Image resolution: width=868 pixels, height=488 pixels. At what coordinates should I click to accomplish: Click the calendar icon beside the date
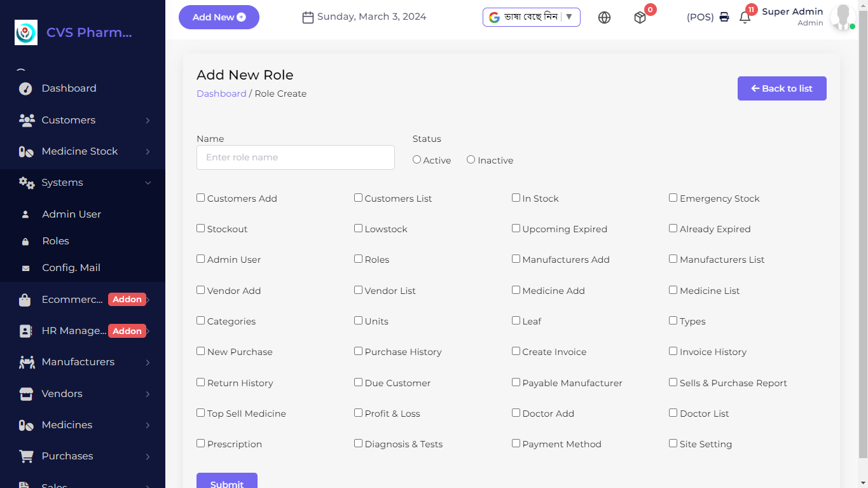coord(308,17)
